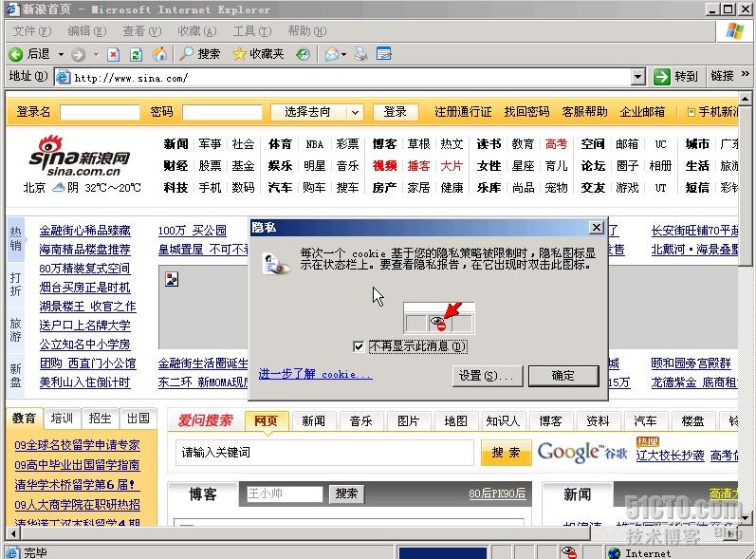Click the 金融街心稀品臻藏 link
The image size is (756, 559).
coord(84,231)
